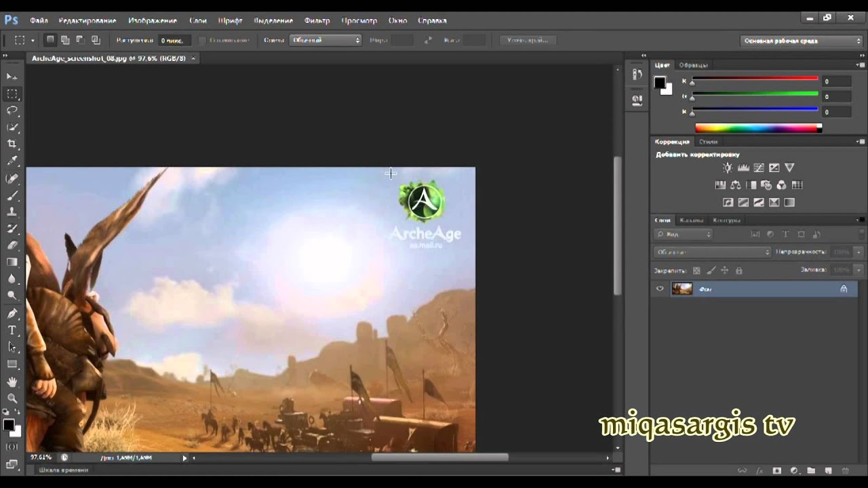Viewport: 868px width, 488px height.
Task: Open the Справка menu
Action: (432, 21)
